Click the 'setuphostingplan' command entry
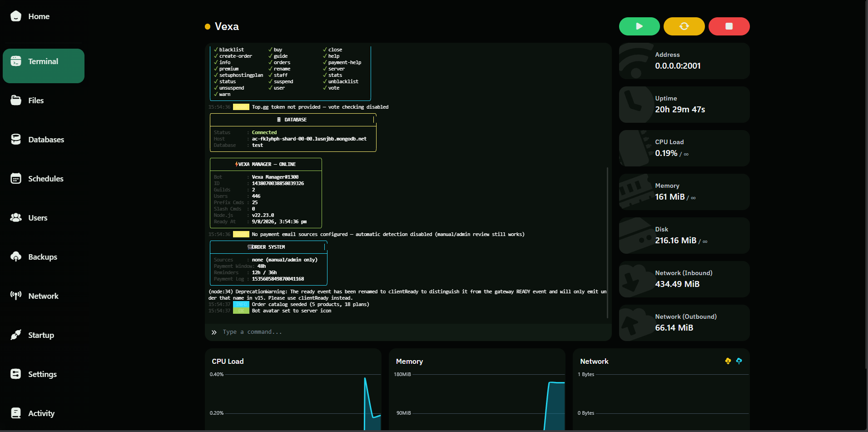Screen dimensions: 868x432 coord(241,75)
